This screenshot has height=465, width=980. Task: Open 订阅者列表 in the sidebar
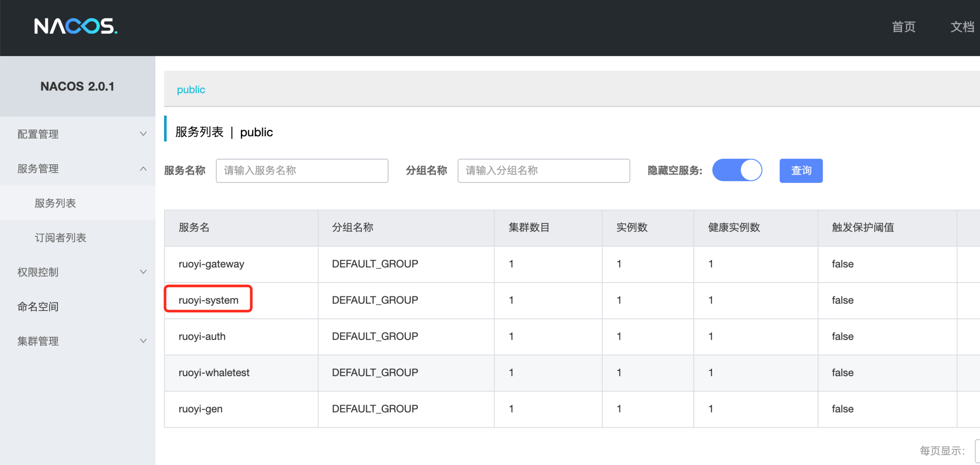60,238
